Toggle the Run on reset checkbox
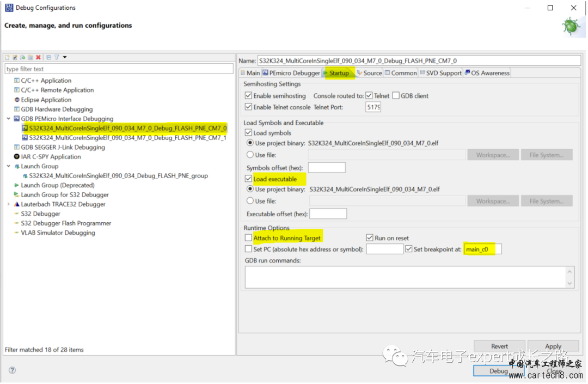588x384 pixels. point(370,237)
